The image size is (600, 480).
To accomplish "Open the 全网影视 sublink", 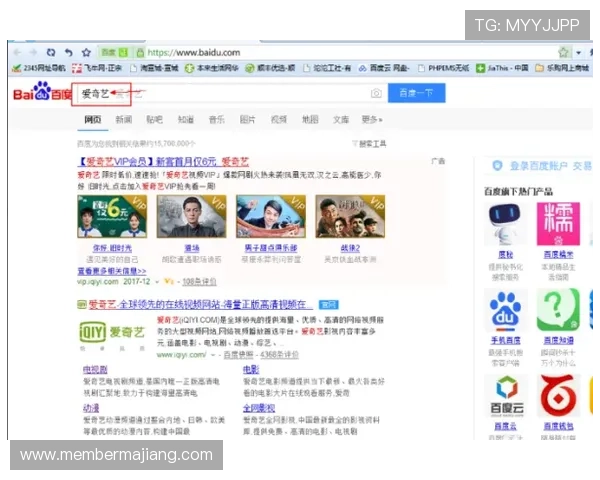I will click(x=259, y=408).
